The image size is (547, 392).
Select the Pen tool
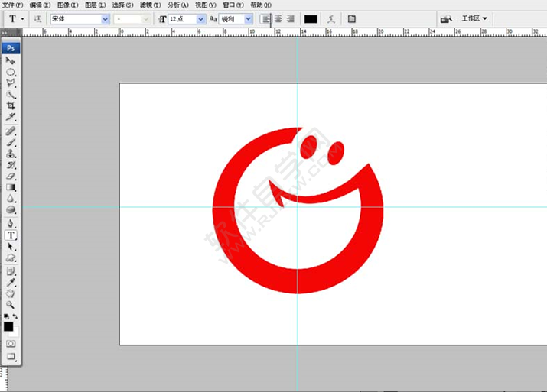[x=11, y=224]
